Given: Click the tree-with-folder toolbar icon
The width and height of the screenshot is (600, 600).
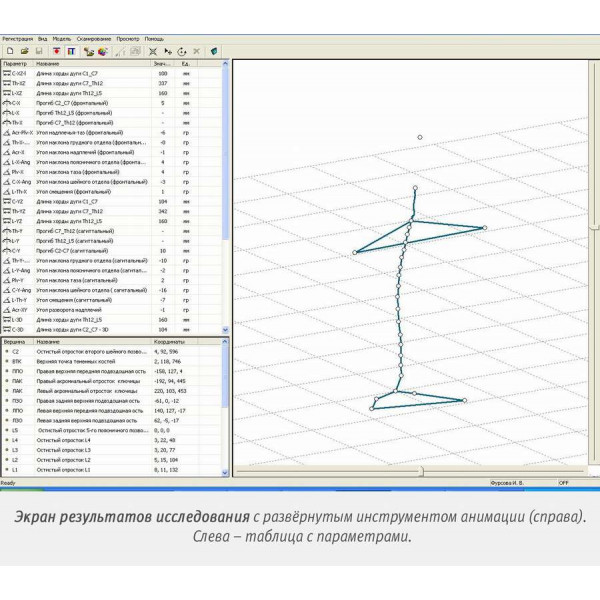Looking at the screenshot, I should click(89, 51).
